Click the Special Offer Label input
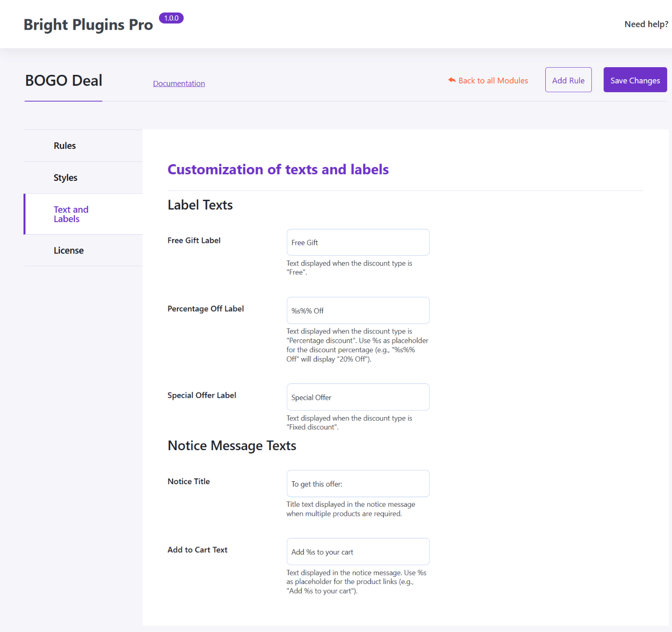This screenshot has width=672, height=632. tap(358, 397)
